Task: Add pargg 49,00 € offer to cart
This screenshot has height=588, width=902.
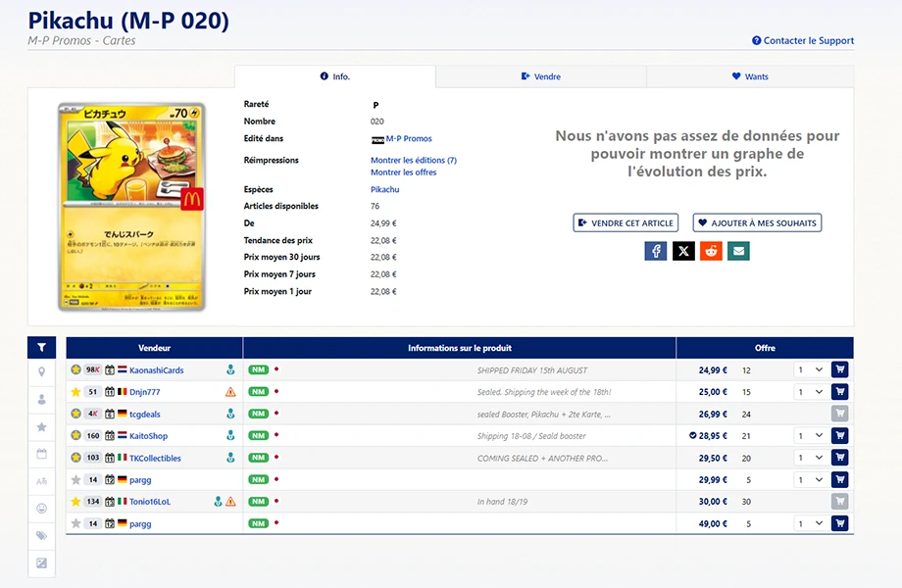Action: pos(840,523)
